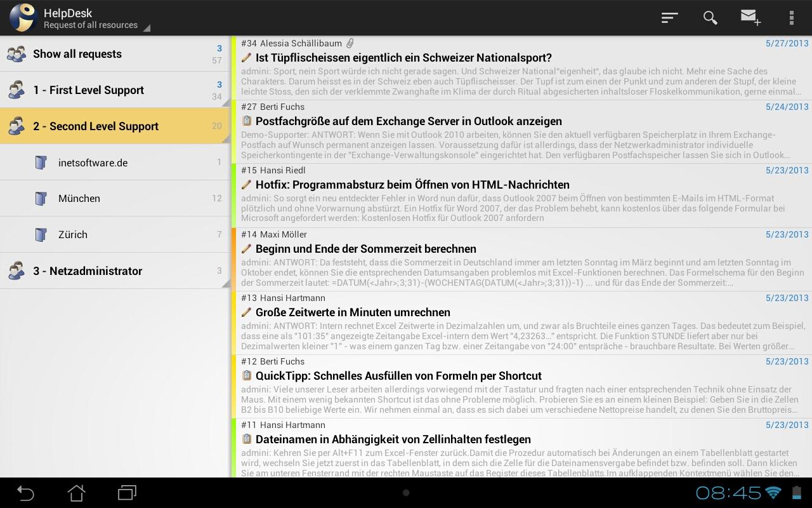Image resolution: width=812 pixels, height=508 pixels.
Task: Click the First Level Support user icon
Action: point(16,90)
